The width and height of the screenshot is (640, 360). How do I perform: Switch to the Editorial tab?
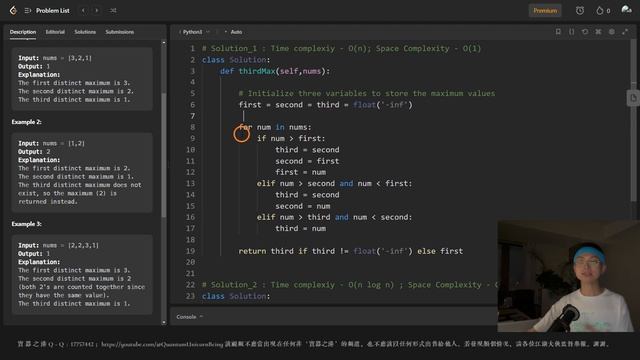pyautogui.click(x=55, y=32)
